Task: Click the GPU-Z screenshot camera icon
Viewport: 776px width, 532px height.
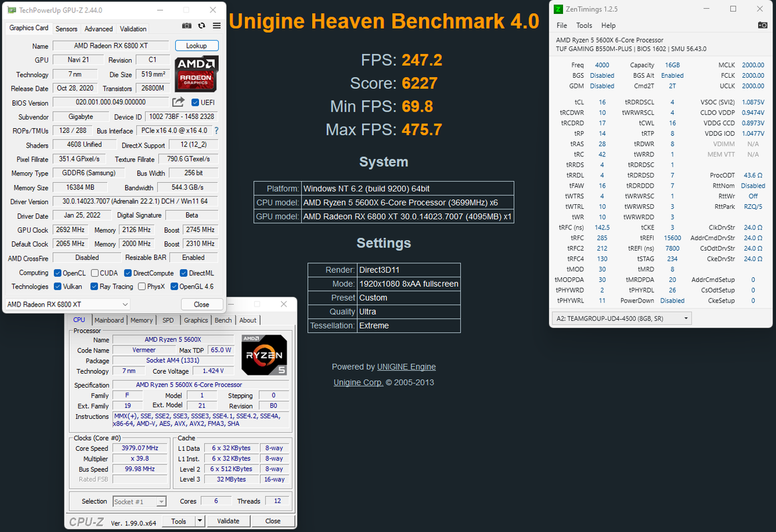Action: [x=186, y=26]
